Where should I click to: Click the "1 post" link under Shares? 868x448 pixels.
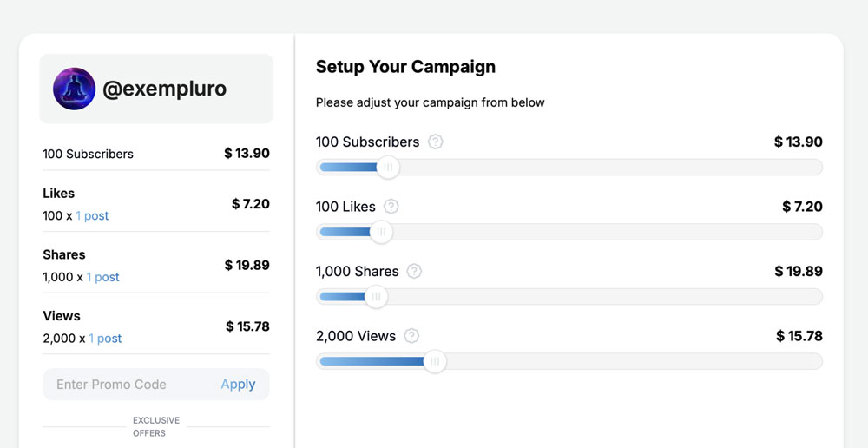[103, 278]
